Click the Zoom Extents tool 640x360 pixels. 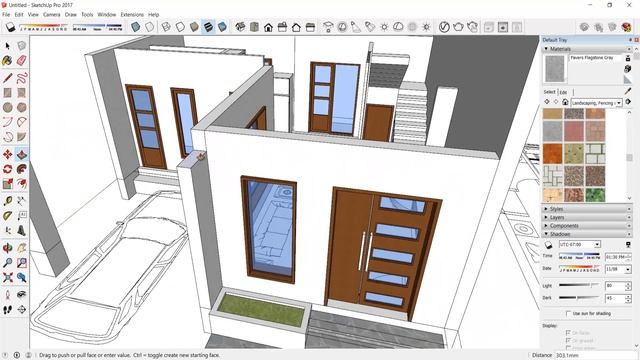(x=7, y=278)
